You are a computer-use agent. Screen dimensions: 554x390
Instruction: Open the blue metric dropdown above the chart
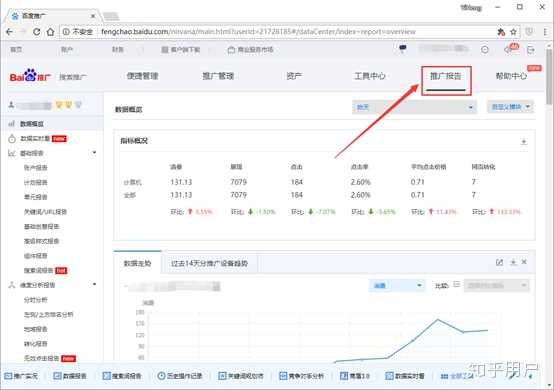tap(396, 285)
